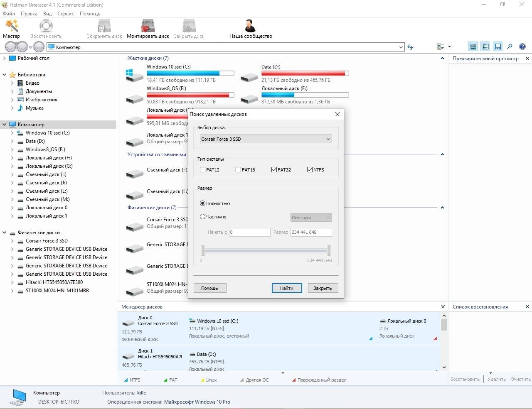Uncheck the NTFS checkbox
This screenshot has height=409, width=532.
(310, 170)
